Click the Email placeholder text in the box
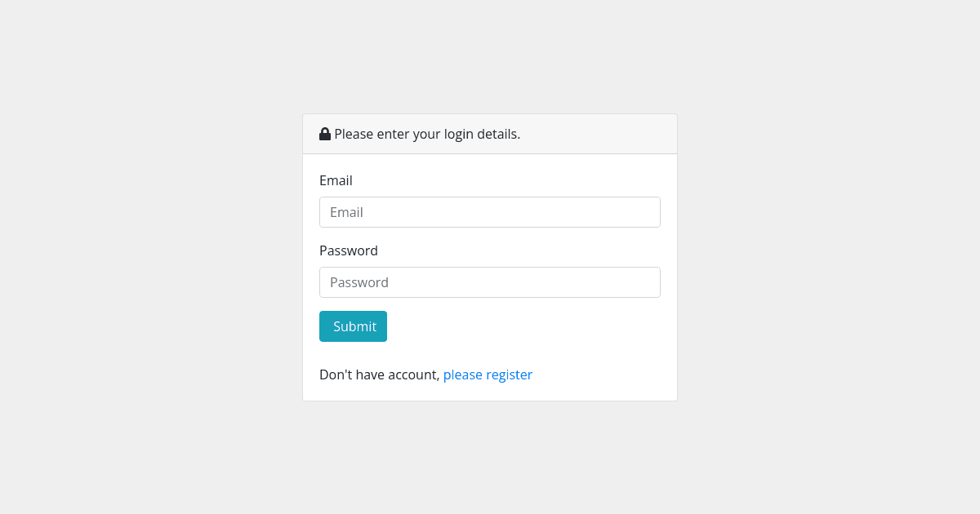 (346, 212)
